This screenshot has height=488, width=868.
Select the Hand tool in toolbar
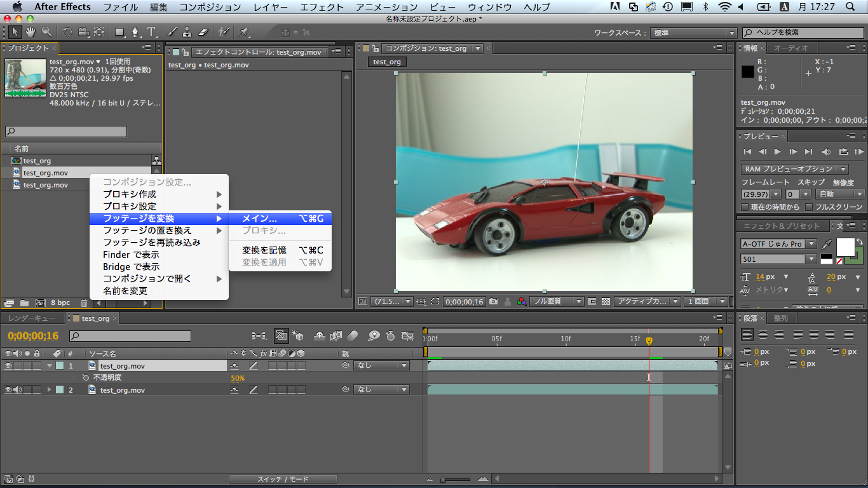point(32,32)
